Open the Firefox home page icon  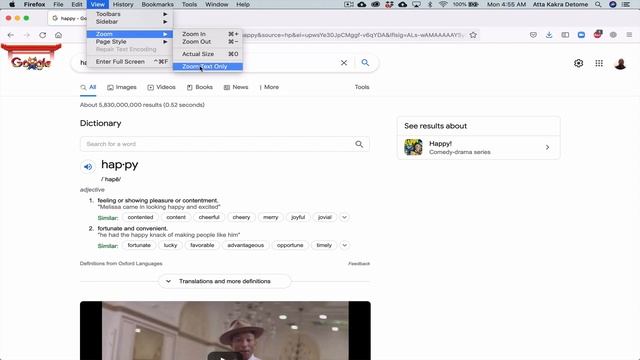[58, 35]
